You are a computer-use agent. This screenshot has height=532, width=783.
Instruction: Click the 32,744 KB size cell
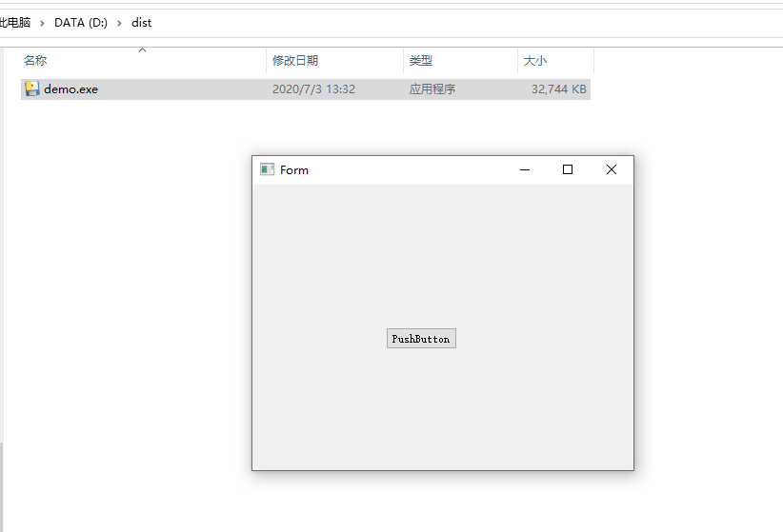pos(559,89)
